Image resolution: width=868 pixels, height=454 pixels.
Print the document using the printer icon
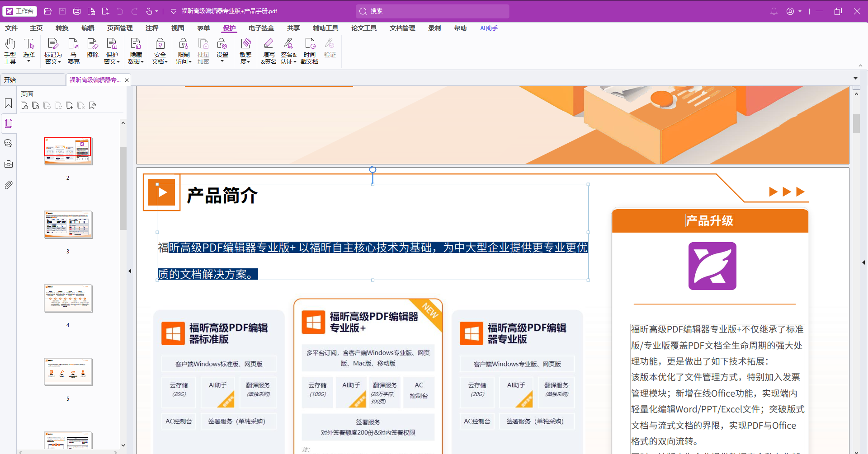[77, 11]
